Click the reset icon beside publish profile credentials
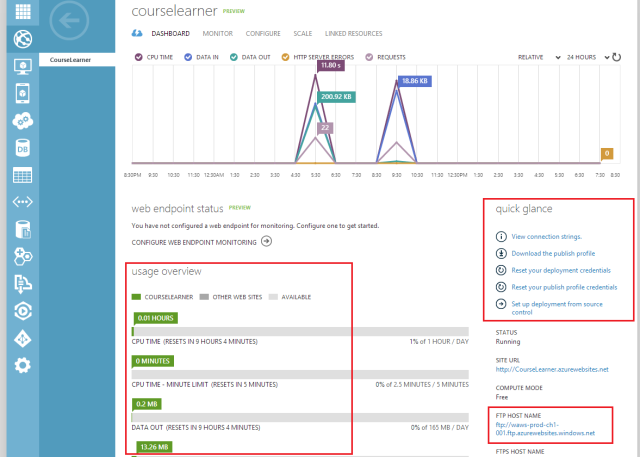 (501, 287)
